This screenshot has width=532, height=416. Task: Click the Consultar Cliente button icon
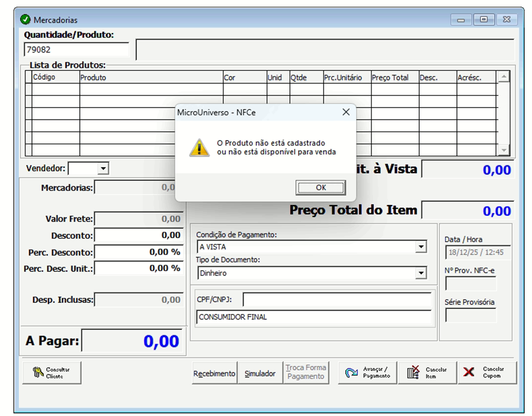(37, 373)
